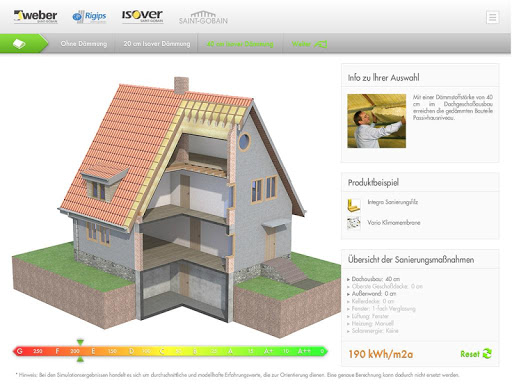Click the Vario Klimamembrane product icon
The width and height of the screenshot is (512, 384).
(354, 223)
